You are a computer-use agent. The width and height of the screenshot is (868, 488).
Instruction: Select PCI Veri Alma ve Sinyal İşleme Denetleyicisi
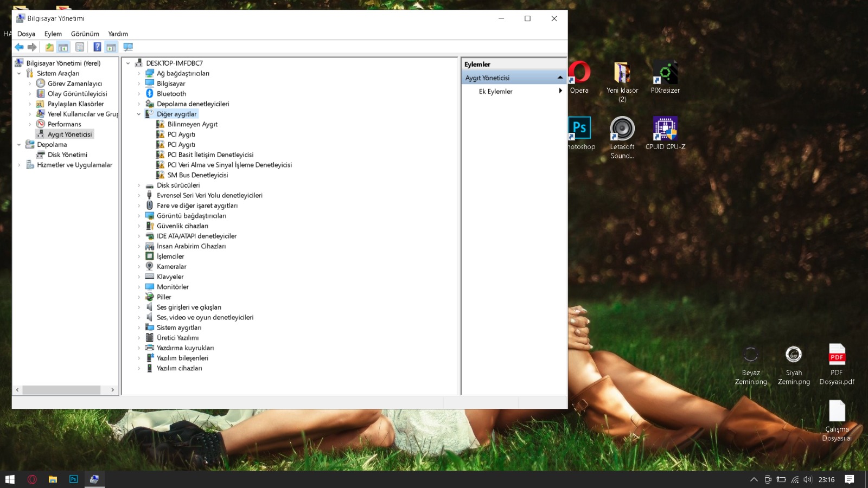229,165
